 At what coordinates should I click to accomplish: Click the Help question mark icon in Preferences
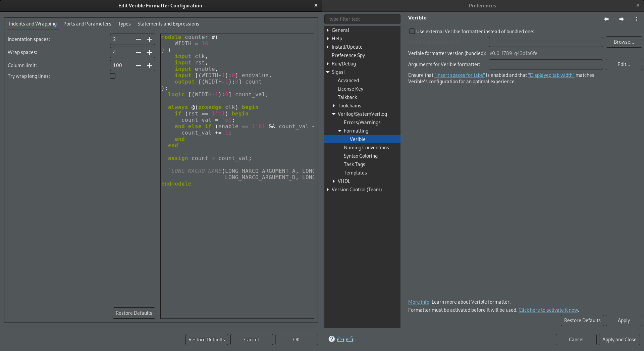331,339
